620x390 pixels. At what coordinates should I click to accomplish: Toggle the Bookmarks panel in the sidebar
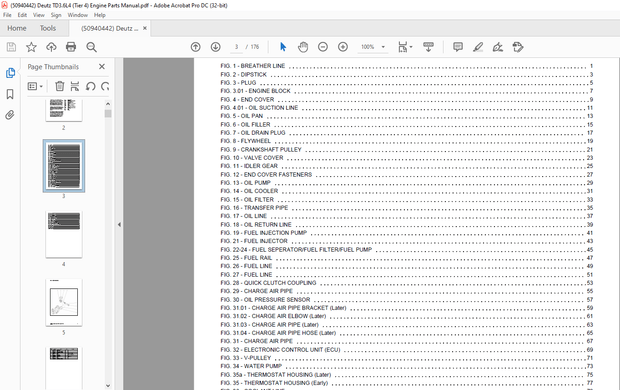click(10, 94)
